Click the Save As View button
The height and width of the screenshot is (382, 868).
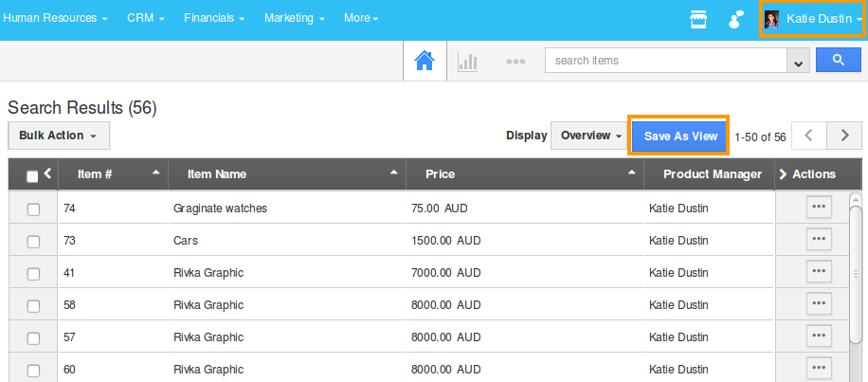[x=680, y=136]
